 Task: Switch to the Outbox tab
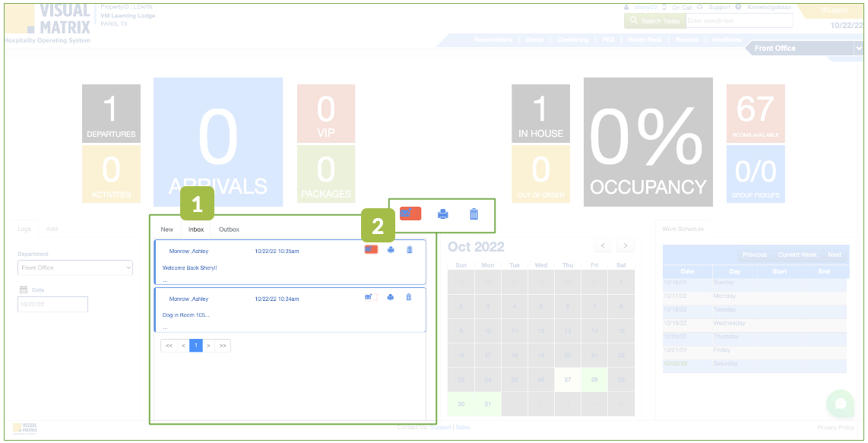[229, 229]
